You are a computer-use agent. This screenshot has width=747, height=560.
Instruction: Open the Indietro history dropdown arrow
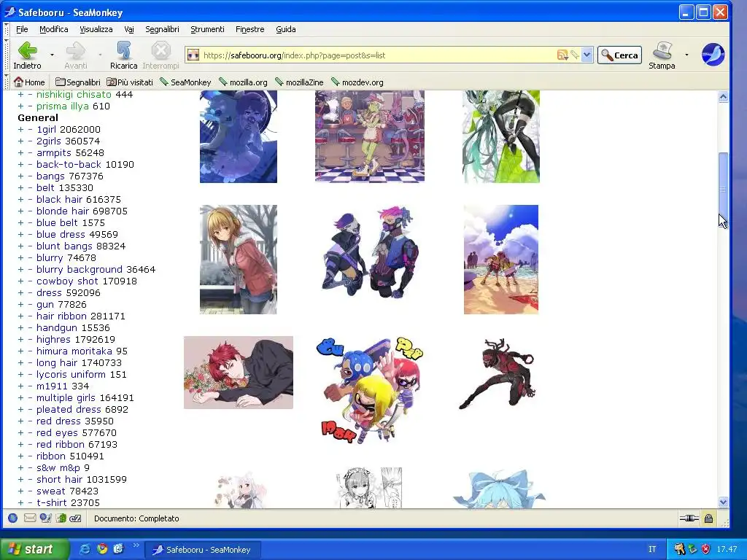[x=52, y=55]
